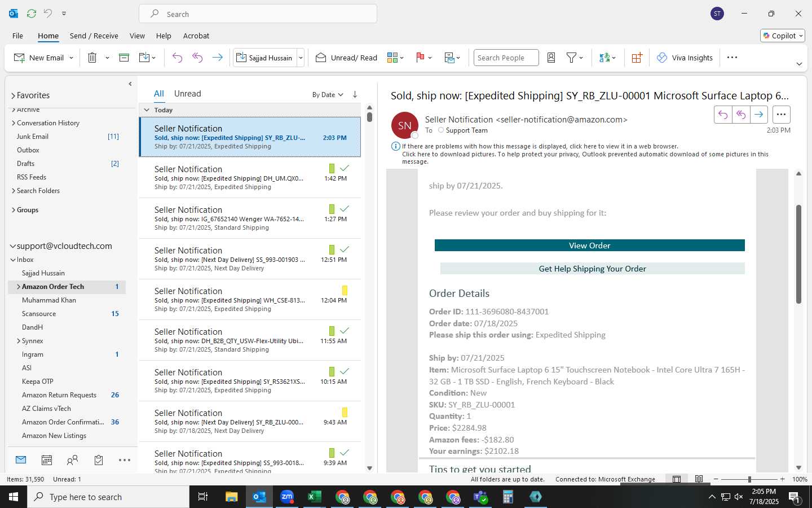812x508 pixels.
Task: Open the Acrobat tab
Action: (x=196, y=36)
